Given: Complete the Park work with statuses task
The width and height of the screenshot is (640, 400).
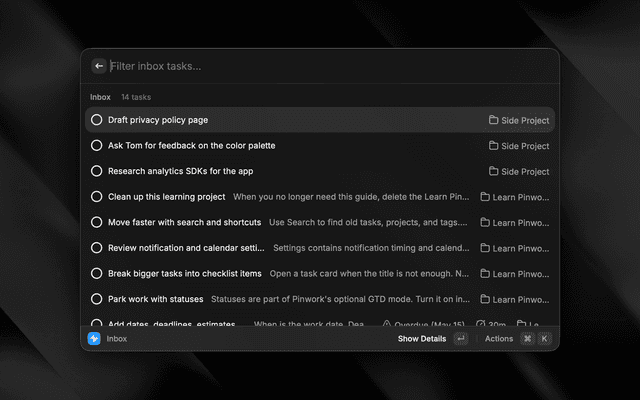Looking at the screenshot, I should (97, 299).
